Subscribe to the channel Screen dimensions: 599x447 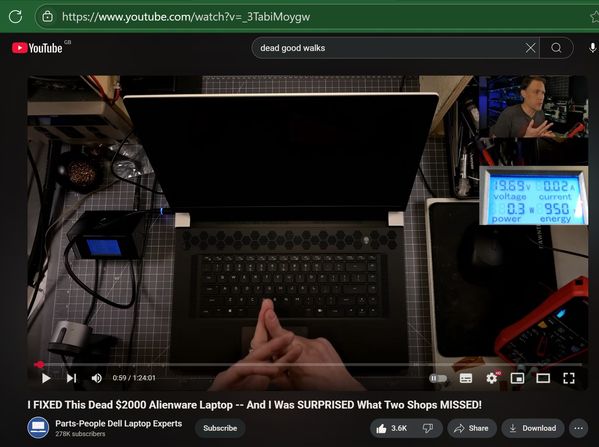pyautogui.click(x=220, y=428)
